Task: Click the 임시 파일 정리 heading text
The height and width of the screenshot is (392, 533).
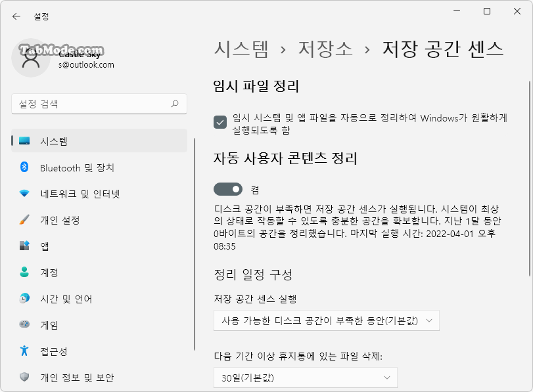Action: click(x=256, y=86)
